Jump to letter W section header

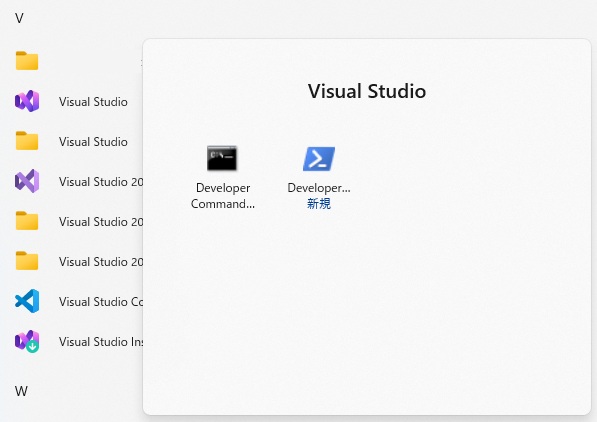point(21,391)
